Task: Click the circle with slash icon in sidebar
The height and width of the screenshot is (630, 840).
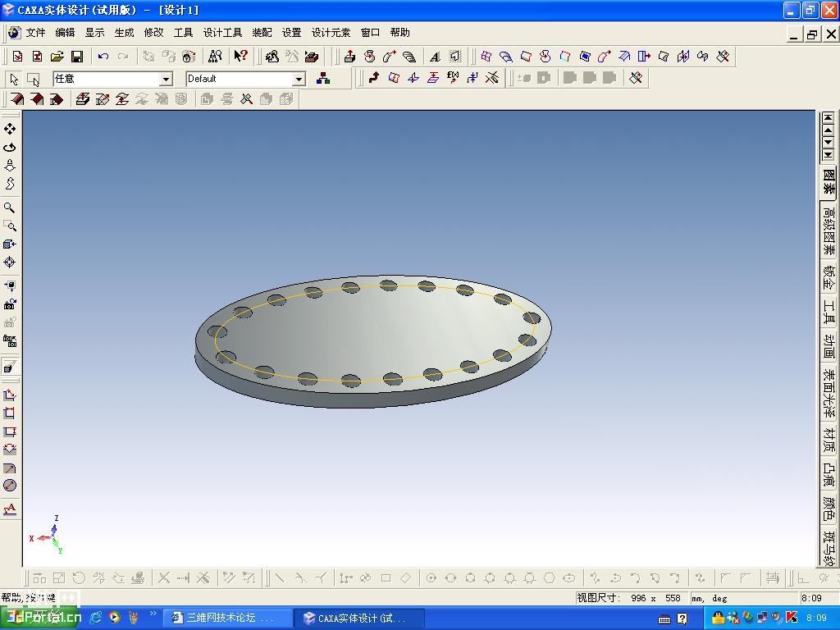Action: pyautogui.click(x=10, y=486)
